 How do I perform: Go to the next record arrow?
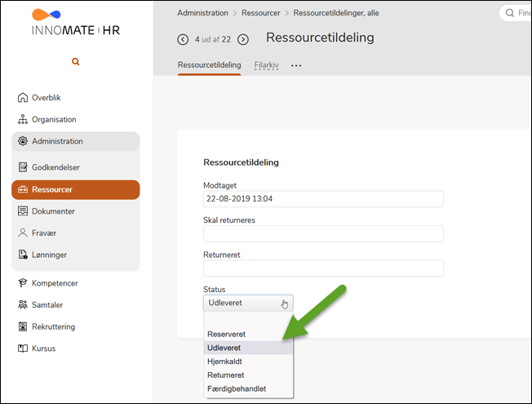tap(242, 39)
